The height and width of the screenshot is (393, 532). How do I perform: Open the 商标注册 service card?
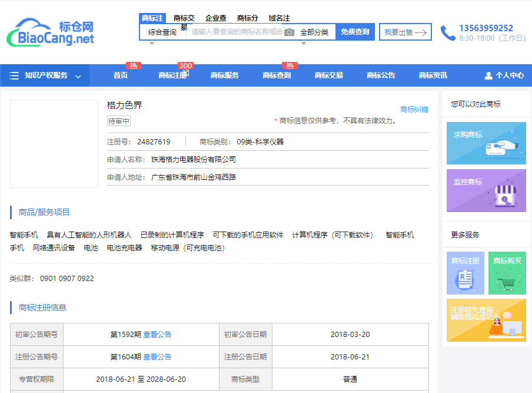tap(465, 273)
